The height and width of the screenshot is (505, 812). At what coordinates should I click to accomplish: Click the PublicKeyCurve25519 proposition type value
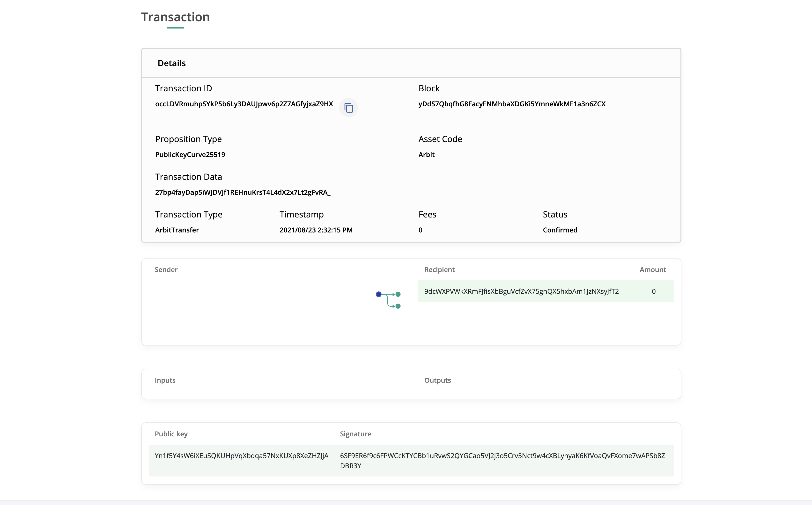(x=190, y=155)
